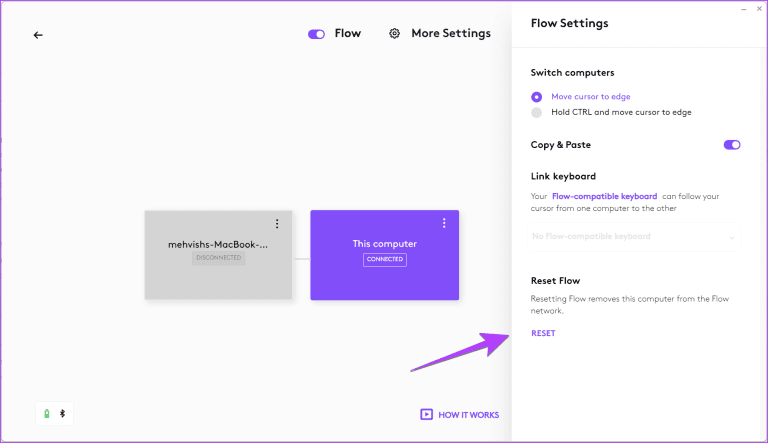The height and width of the screenshot is (443, 768).
Task: Select Hold CTRL and move cursor option
Action: [537, 112]
